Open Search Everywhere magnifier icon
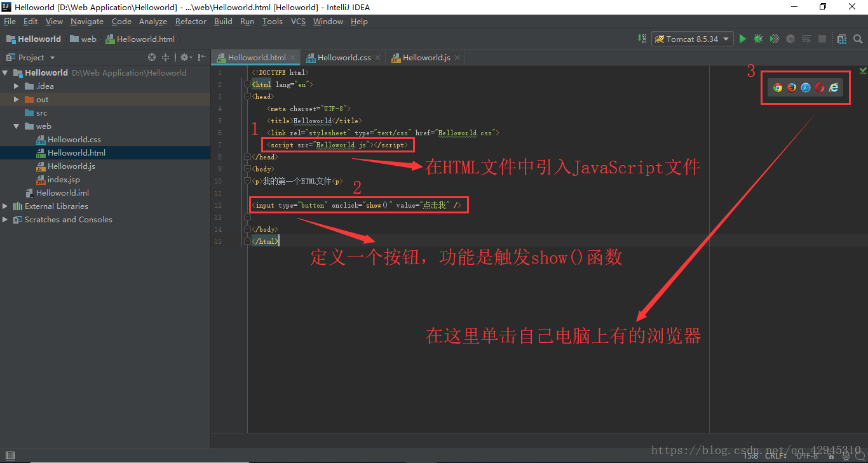This screenshot has height=463, width=868. (x=858, y=39)
